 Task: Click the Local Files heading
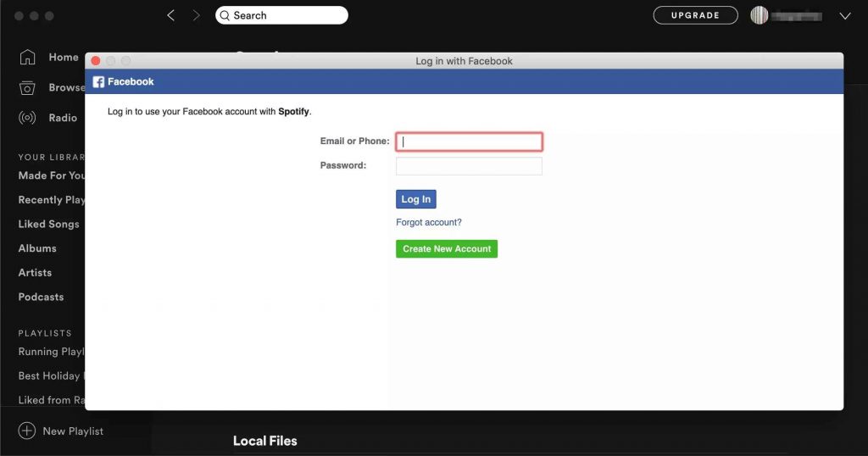(x=265, y=441)
